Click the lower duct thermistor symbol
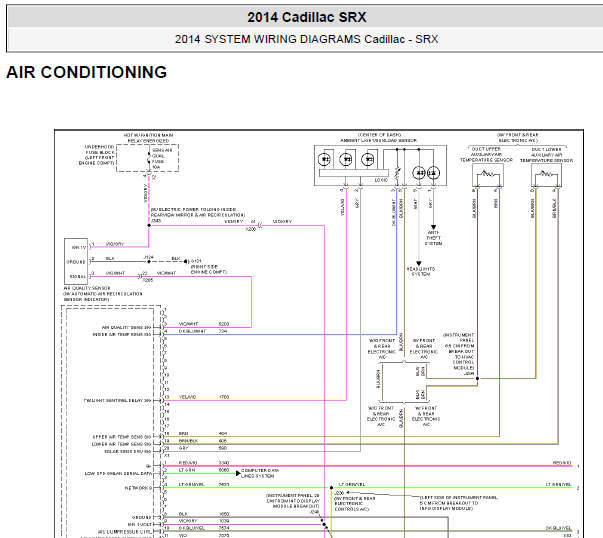Viewport: 603px width, 538px height. tap(546, 175)
